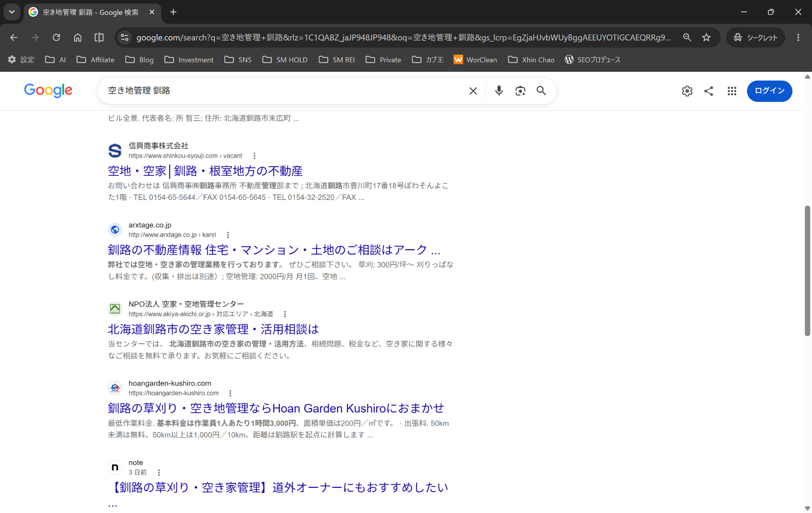Clear the search box with the X icon
Screen dimensions: 812x513
[473, 91]
